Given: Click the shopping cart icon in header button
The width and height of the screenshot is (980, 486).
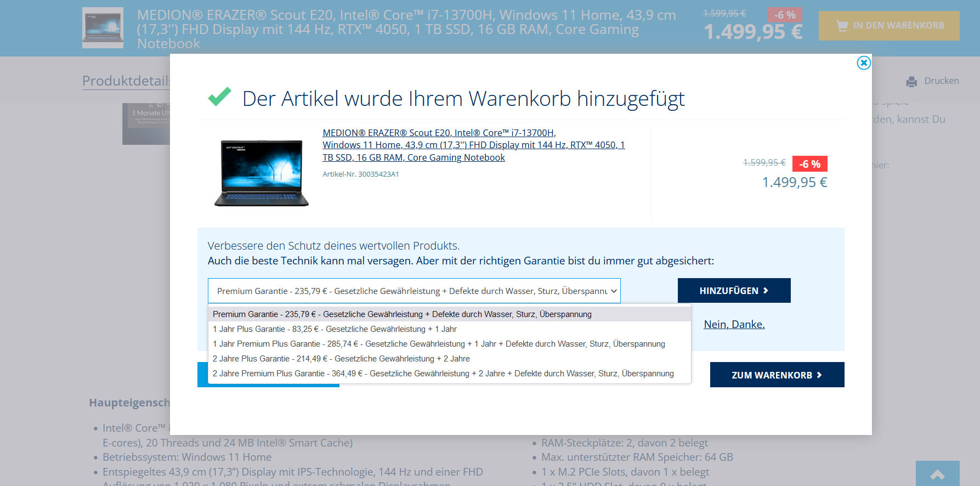Looking at the screenshot, I should [842, 26].
